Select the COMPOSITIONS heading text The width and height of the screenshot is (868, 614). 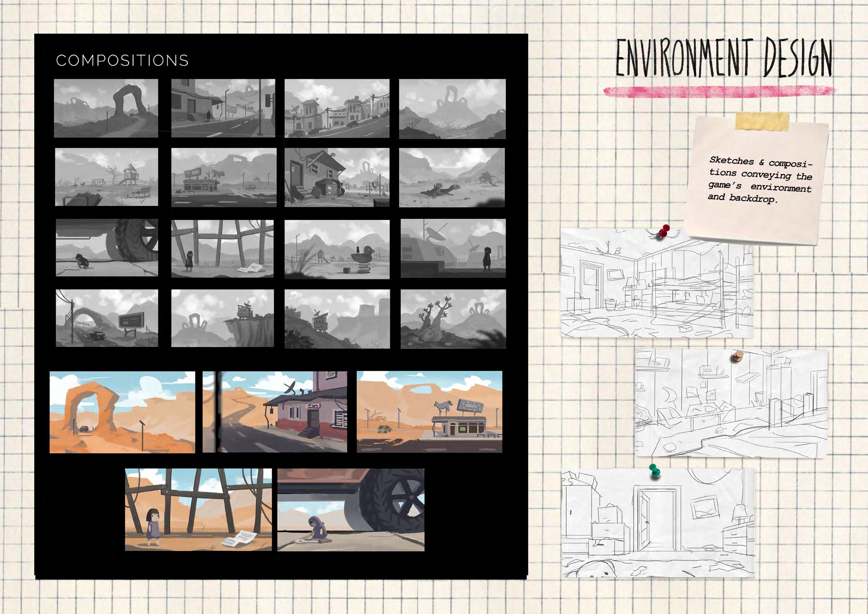pyautogui.click(x=122, y=61)
